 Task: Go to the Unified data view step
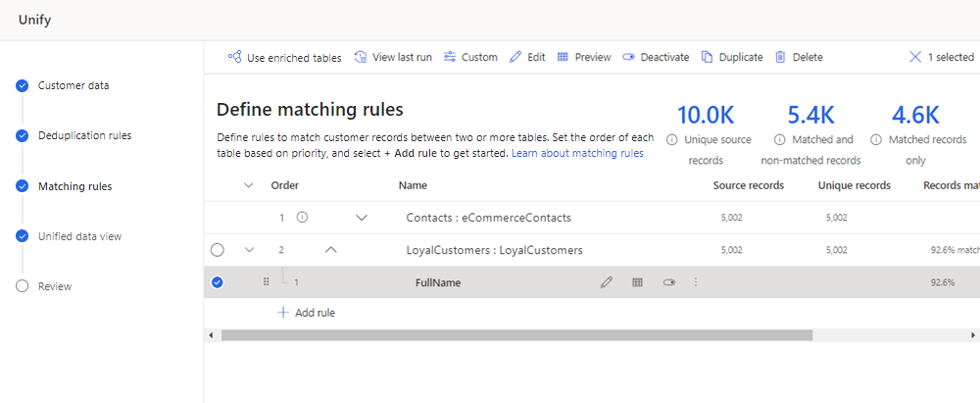coord(80,236)
